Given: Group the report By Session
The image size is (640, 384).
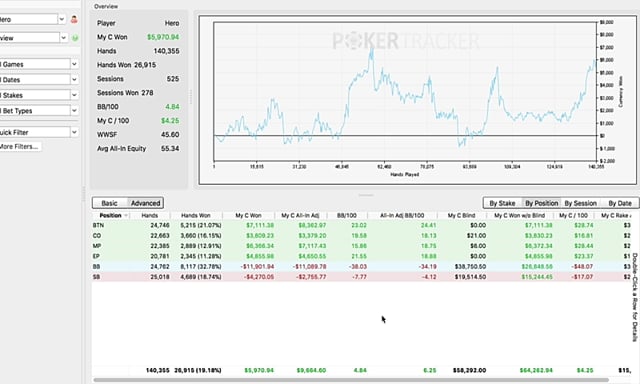Looking at the screenshot, I should 580,203.
